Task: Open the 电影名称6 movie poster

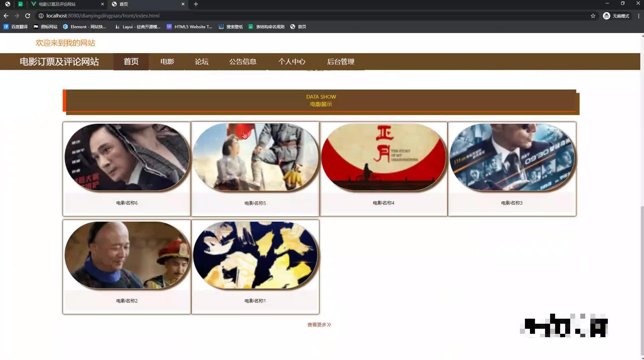Action: (127, 157)
